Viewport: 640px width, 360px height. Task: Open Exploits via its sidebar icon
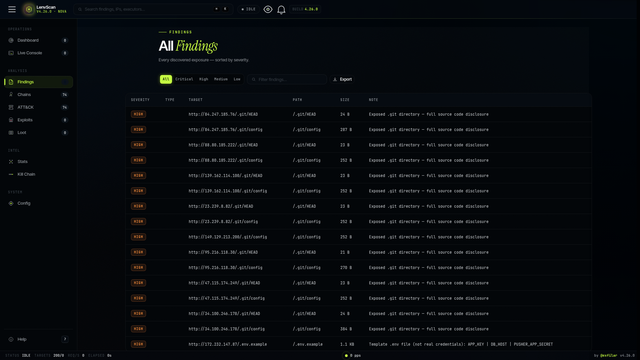coord(11,120)
